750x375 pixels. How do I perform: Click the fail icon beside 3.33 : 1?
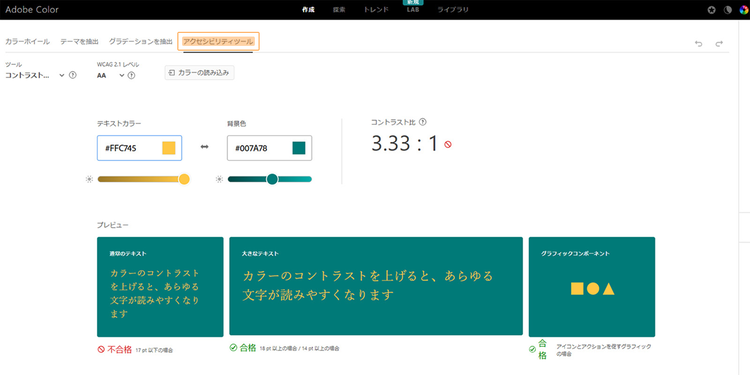pos(448,144)
